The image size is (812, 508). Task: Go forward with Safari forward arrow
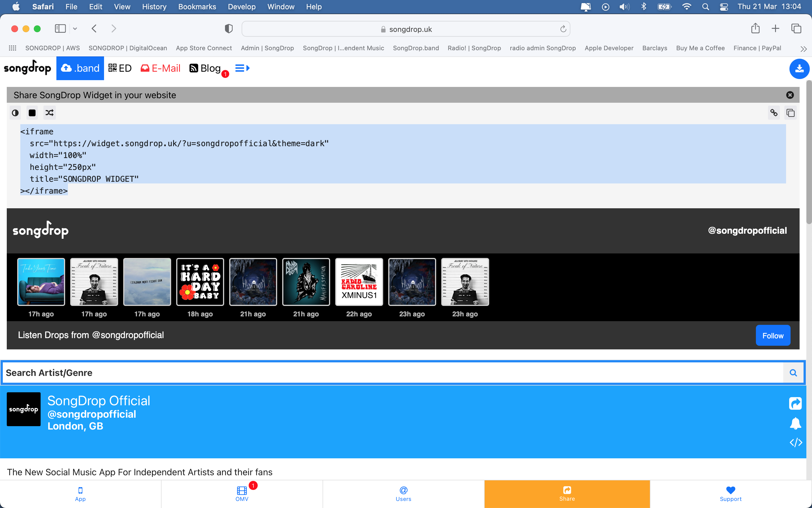point(114,29)
